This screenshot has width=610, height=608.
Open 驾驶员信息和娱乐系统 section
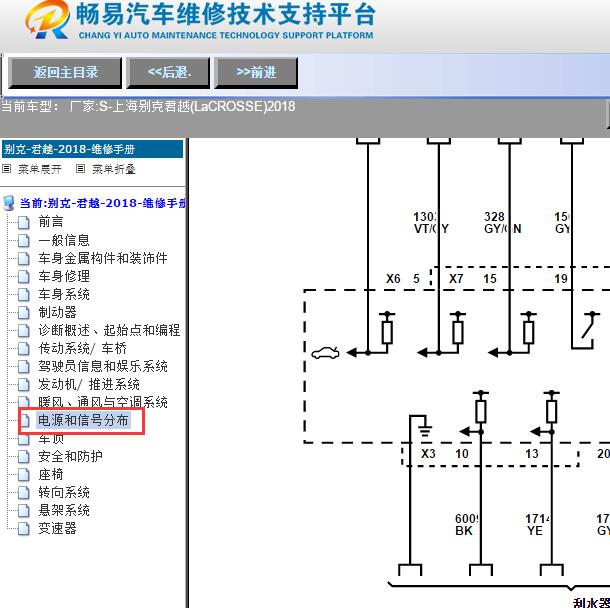pos(103,366)
